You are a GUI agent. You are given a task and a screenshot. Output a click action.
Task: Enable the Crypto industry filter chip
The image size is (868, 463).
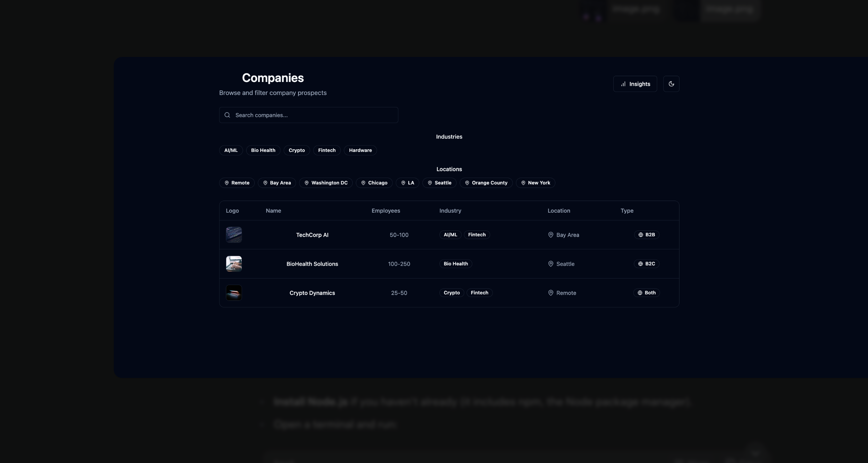click(x=297, y=150)
